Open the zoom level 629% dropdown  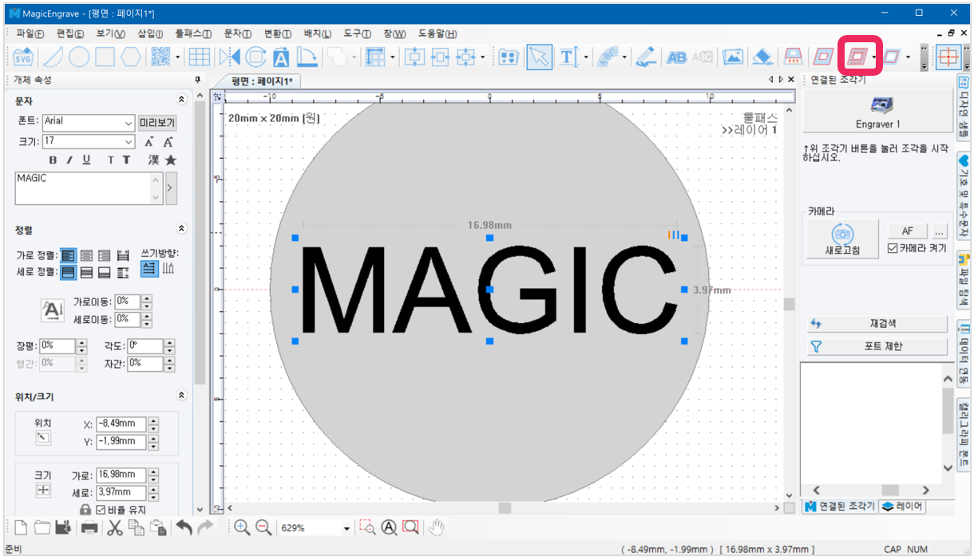(x=347, y=528)
